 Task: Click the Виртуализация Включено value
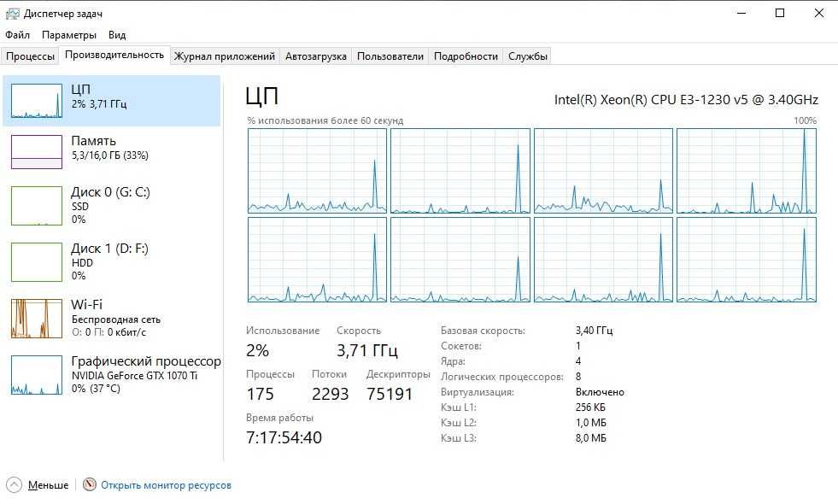[x=600, y=392]
